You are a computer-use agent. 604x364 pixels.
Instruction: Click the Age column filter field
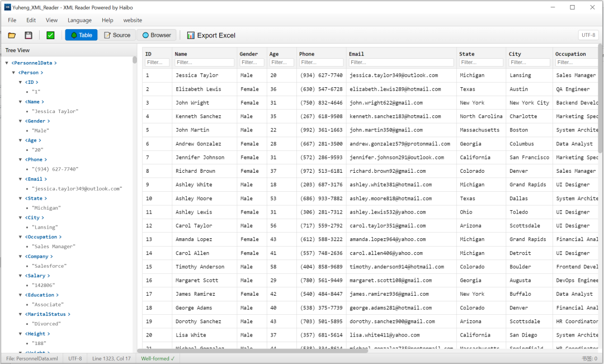pyautogui.click(x=281, y=63)
